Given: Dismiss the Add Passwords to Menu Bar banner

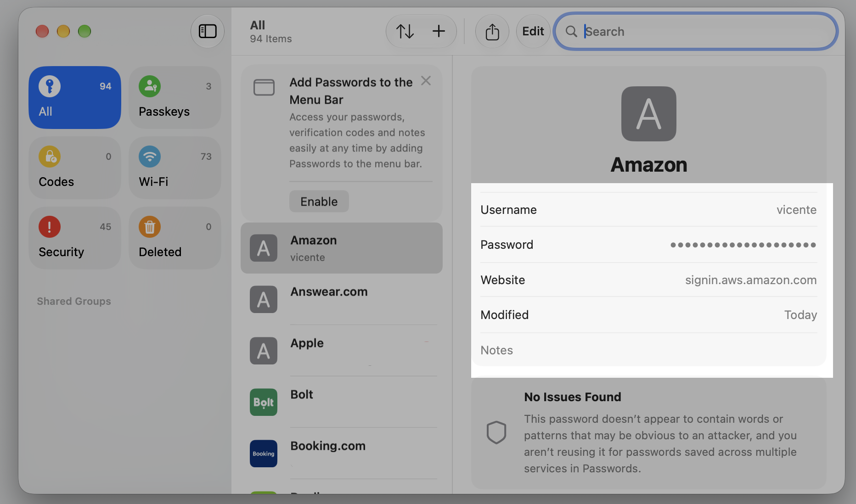Looking at the screenshot, I should tap(426, 81).
